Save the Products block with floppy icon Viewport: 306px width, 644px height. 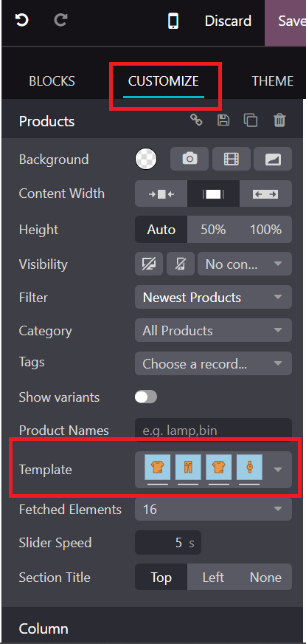223,120
